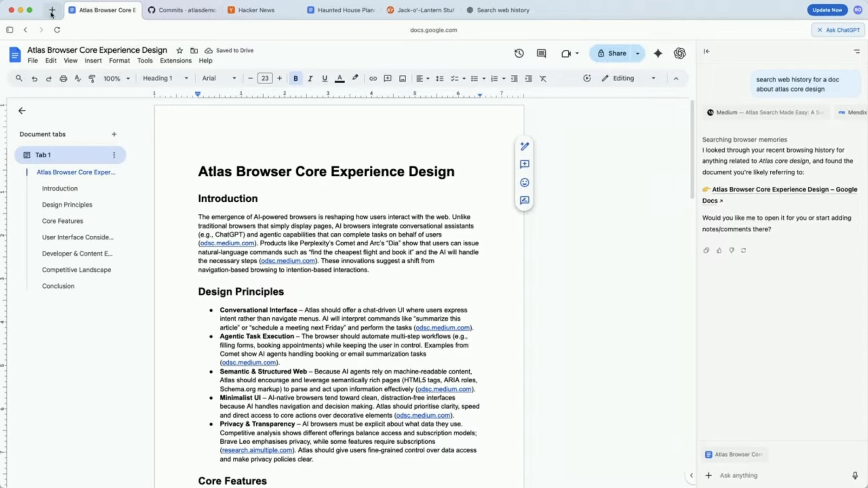Switch to the Hacker News tab
This screenshot has width=868, height=488.
click(256, 10)
